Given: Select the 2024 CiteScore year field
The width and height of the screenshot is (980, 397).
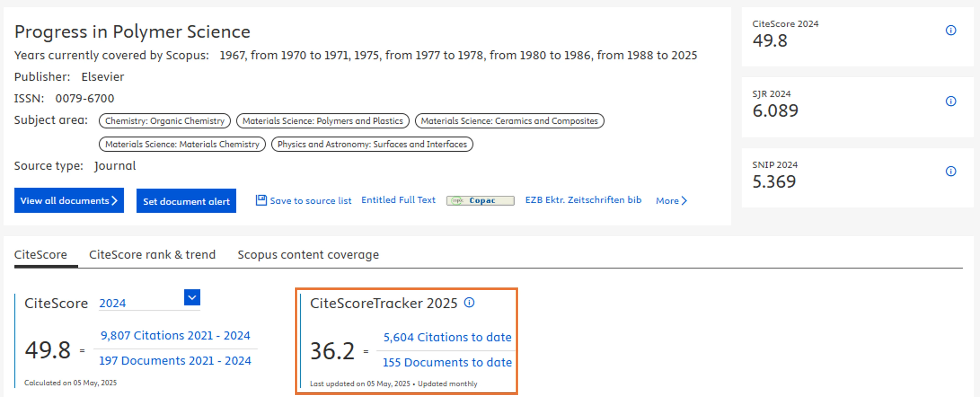Looking at the screenshot, I should (x=137, y=303).
